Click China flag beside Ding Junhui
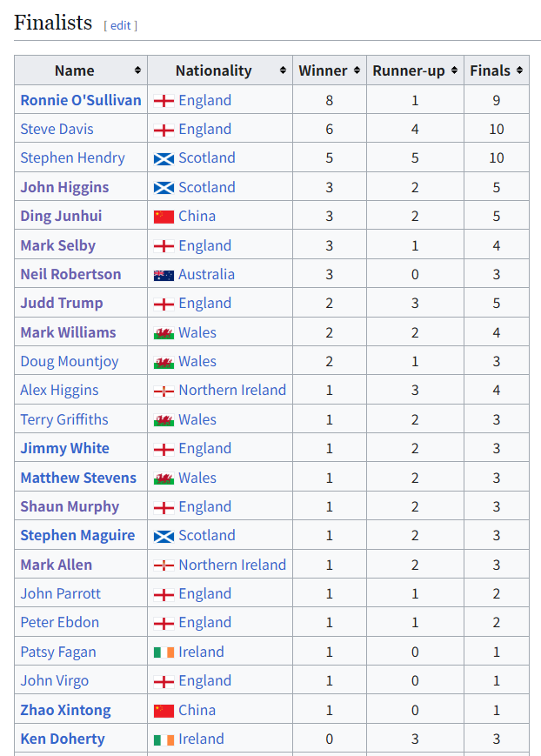This screenshot has width=541, height=756. tap(164, 217)
